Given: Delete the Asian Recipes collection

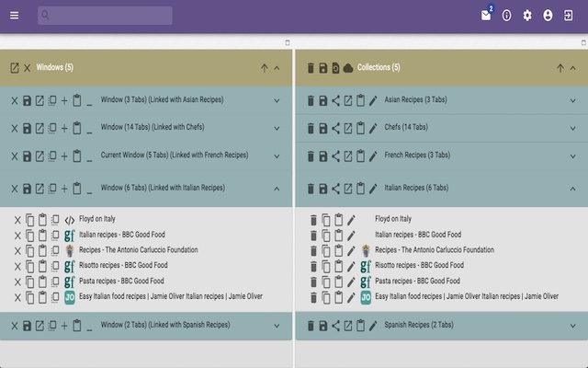Looking at the screenshot, I should (311, 100).
